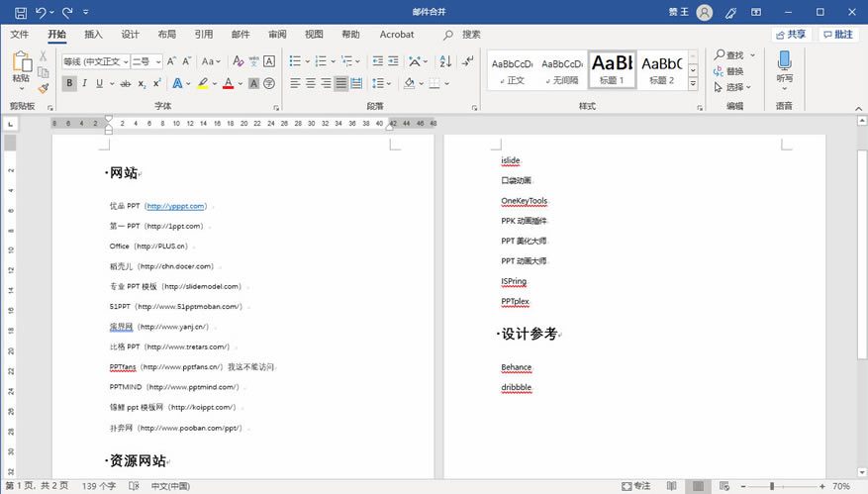Activate the Format Painter brush
The image size is (868, 494).
click(x=44, y=87)
